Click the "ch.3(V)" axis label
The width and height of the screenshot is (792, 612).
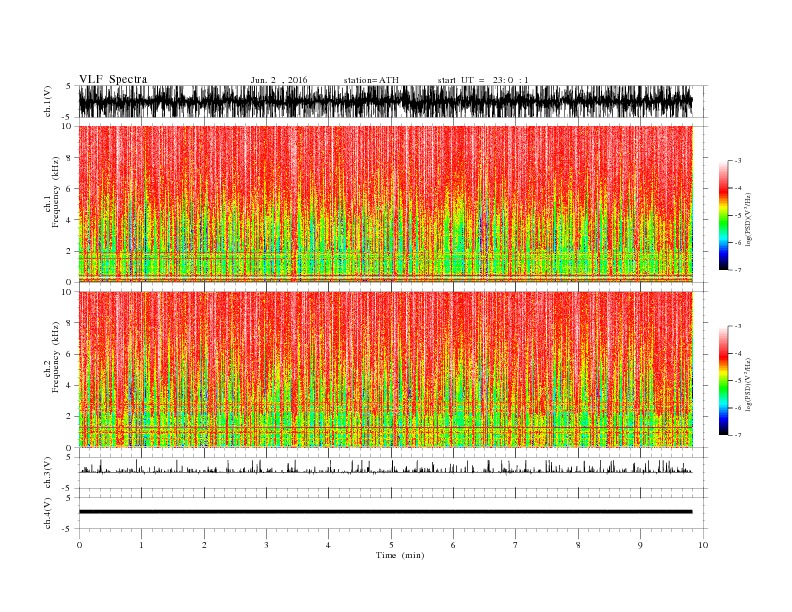coord(48,473)
